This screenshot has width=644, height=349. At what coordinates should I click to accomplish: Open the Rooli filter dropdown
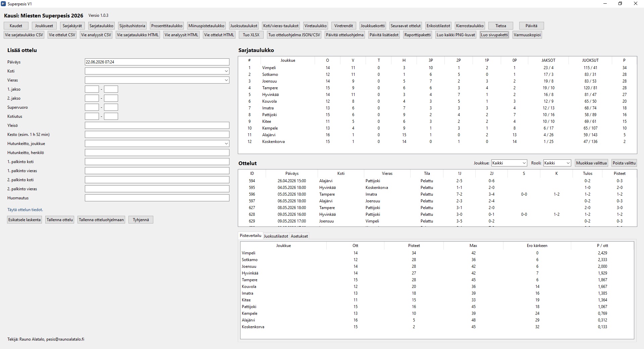click(557, 163)
